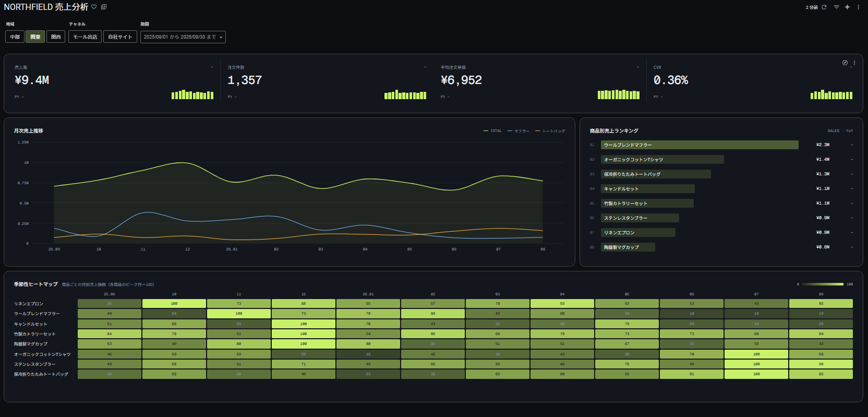The height and width of the screenshot is (417, 868).
Task: Open dashboard three-dot options menu
Action: tap(858, 7)
